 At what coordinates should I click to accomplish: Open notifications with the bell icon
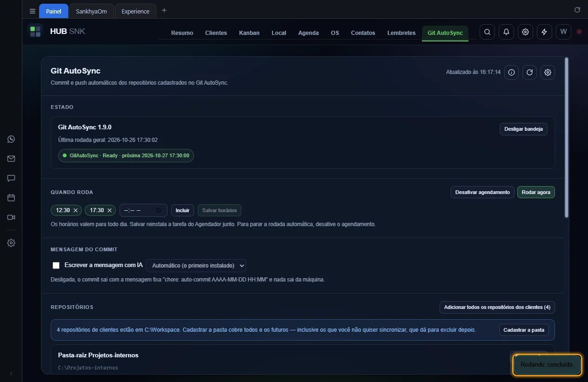pos(506,32)
